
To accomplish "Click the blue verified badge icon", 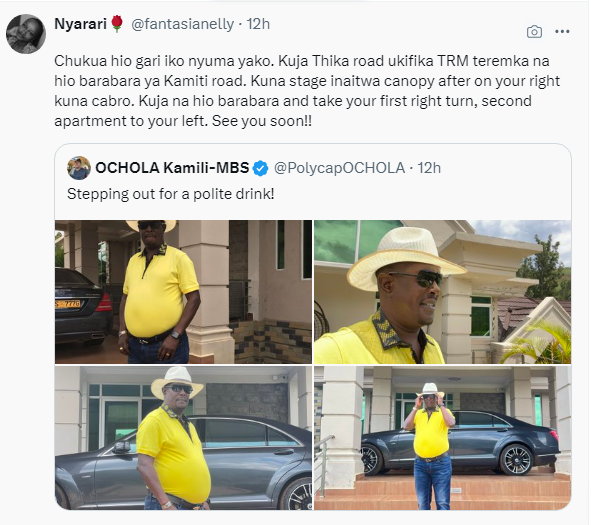I will pos(260,168).
